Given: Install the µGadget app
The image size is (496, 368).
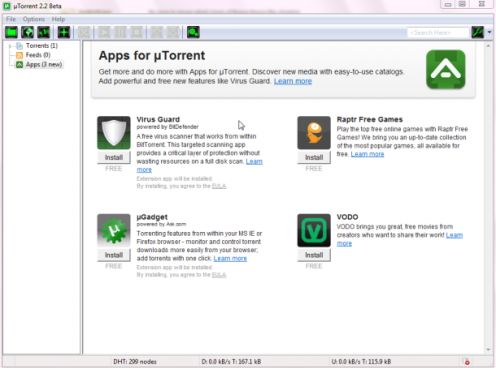Looking at the screenshot, I should point(114,255).
